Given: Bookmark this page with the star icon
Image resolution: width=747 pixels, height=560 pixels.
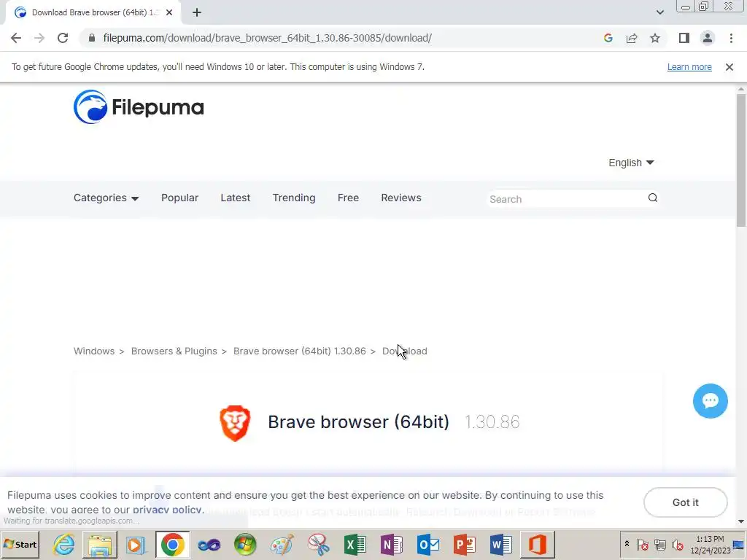Looking at the screenshot, I should [x=655, y=38].
